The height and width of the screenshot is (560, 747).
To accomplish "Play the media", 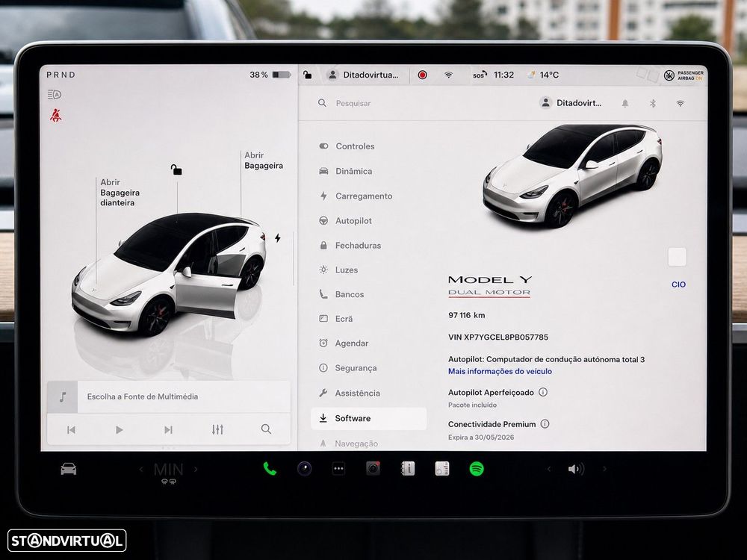I will (119, 430).
